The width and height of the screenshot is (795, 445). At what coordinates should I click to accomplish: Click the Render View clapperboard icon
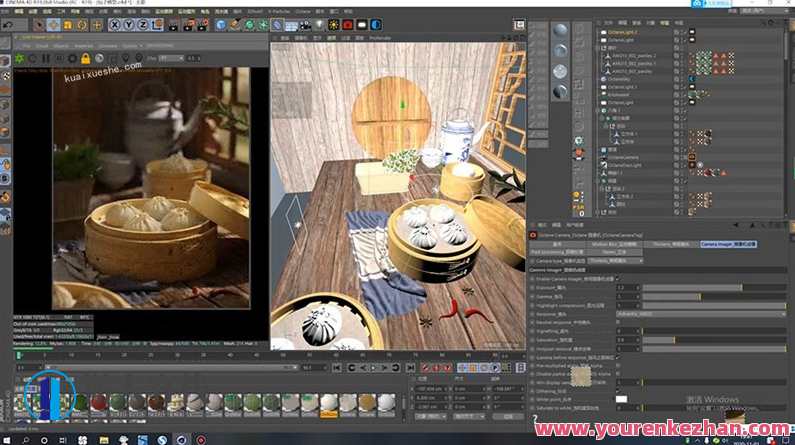pyautogui.click(x=174, y=24)
